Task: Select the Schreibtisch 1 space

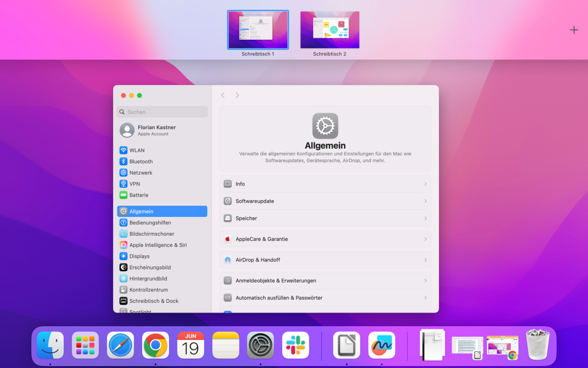Action: click(258, 30)
